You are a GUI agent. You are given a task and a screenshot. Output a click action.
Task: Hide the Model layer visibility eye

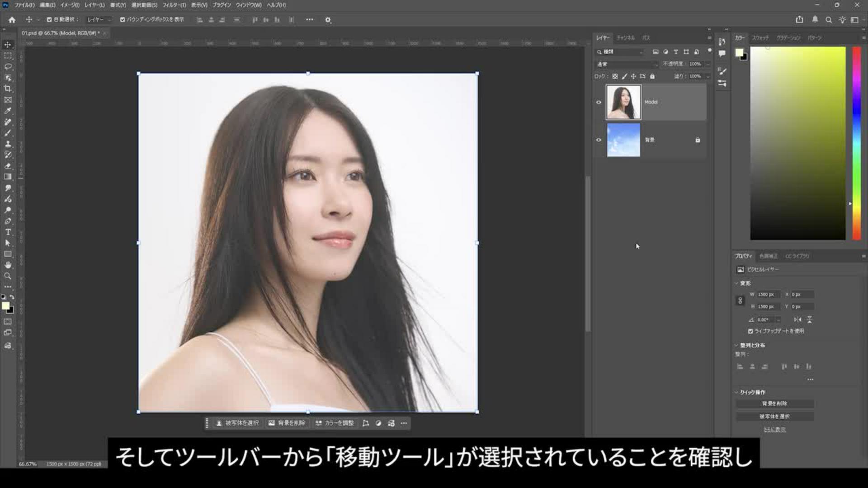[x=599, y=102]
